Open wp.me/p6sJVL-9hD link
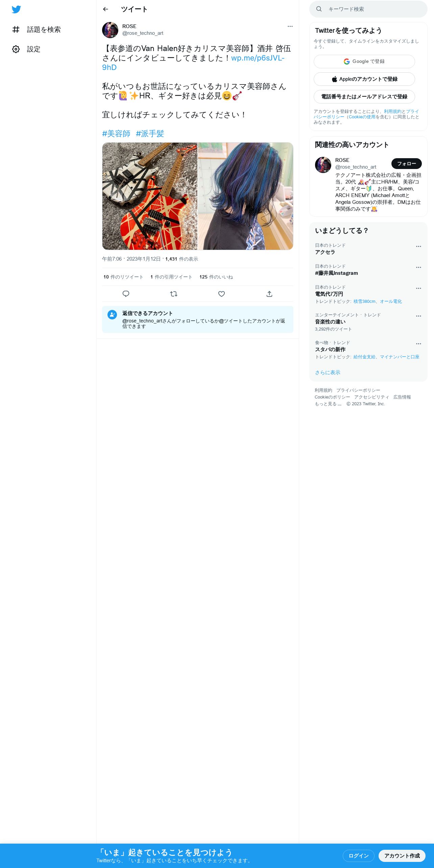 tap(258, 58)
